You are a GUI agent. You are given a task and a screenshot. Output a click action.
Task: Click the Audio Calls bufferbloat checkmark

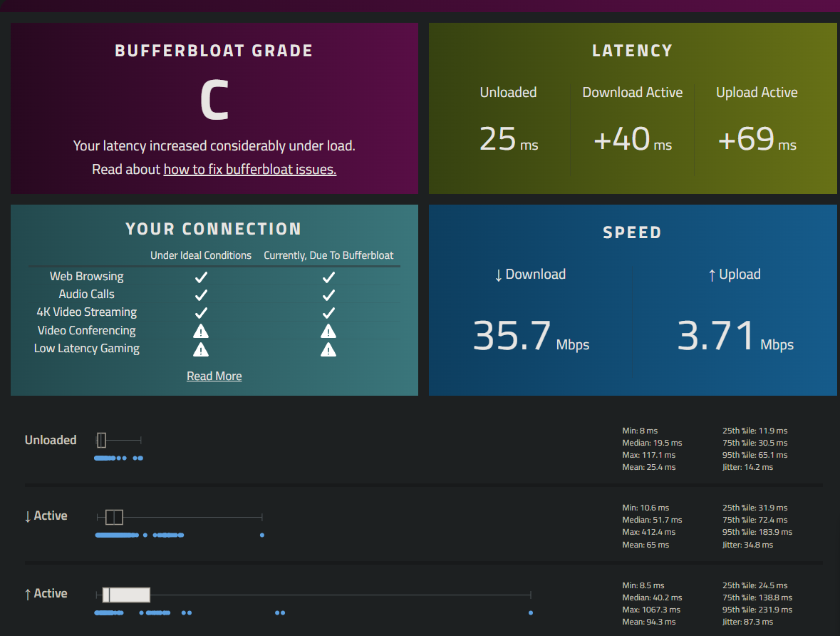(x=328, y=295)
